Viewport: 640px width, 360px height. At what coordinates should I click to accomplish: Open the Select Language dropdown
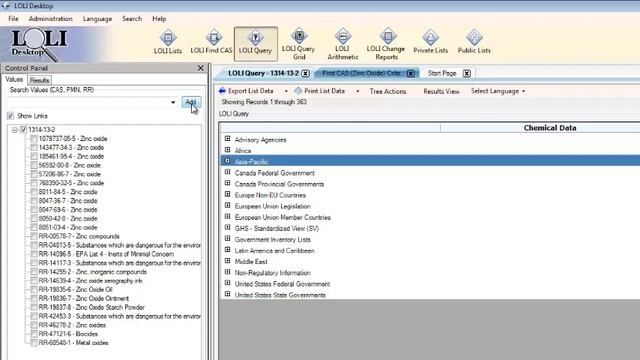click(498, 91)
